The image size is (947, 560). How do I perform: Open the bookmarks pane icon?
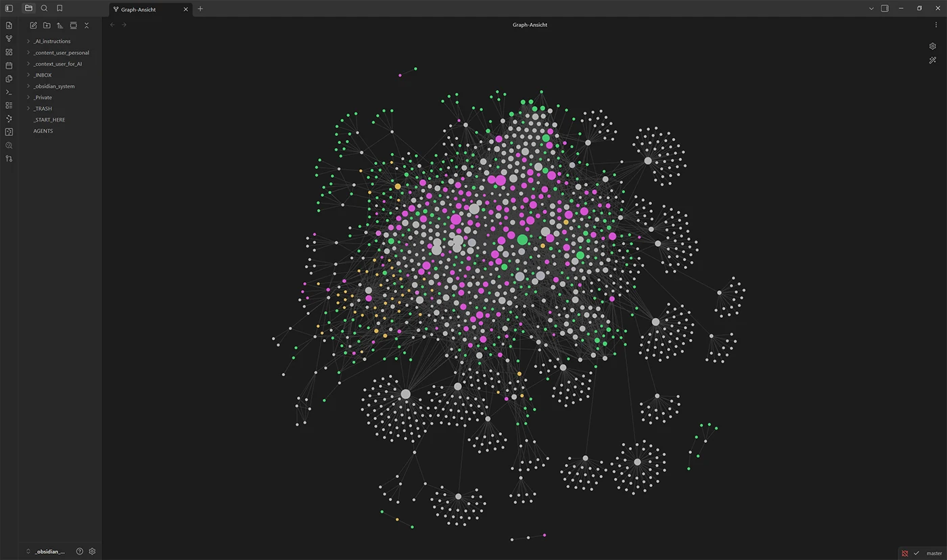pyautogui.click(x=60, y=8)
